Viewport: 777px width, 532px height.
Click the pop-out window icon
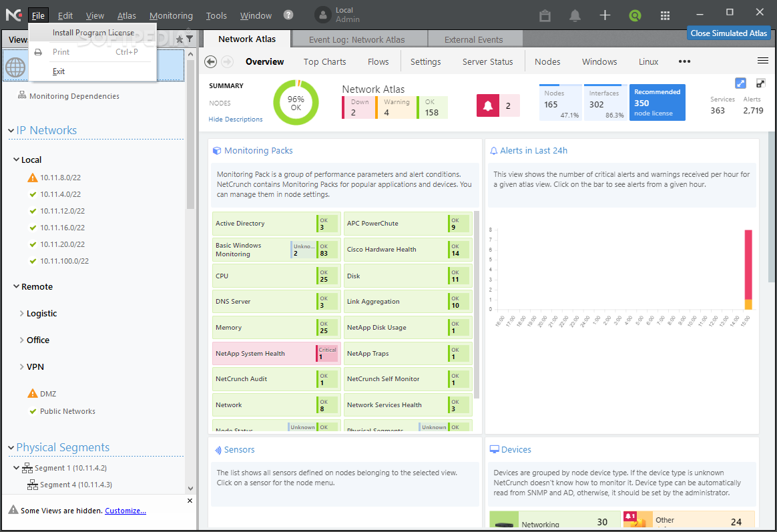pyautogui.click(x=761, y=83)
